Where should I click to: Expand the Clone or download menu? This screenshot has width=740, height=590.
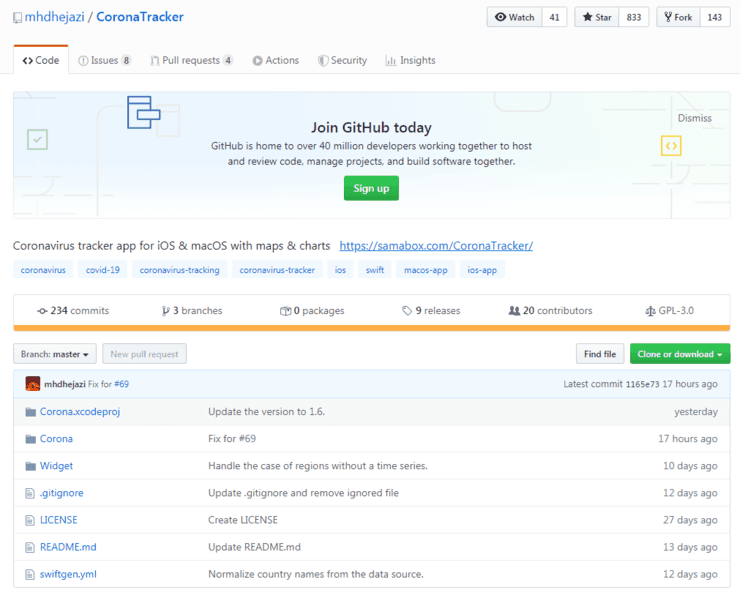(680, 354)
